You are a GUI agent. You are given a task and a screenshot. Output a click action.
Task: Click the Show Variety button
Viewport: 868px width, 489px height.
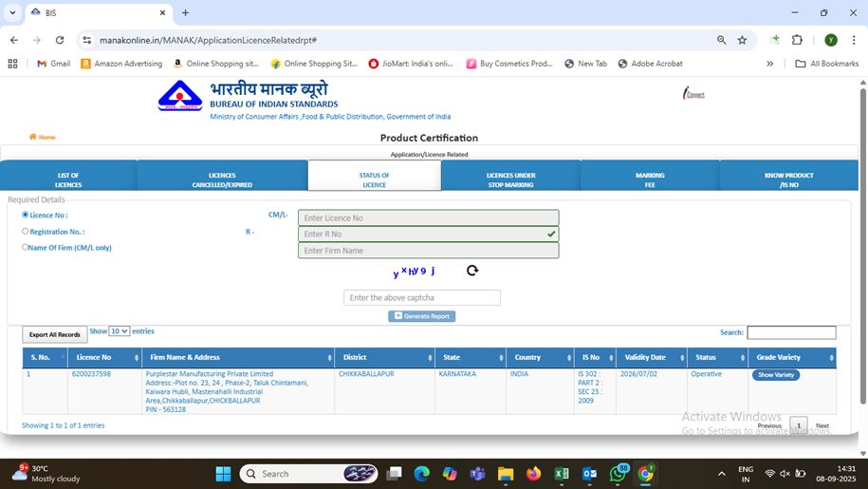pos(775,375)
